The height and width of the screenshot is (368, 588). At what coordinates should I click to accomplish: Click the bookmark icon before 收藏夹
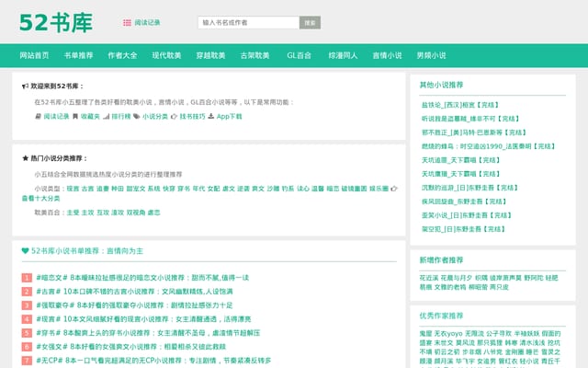click(x=75, y=117)
